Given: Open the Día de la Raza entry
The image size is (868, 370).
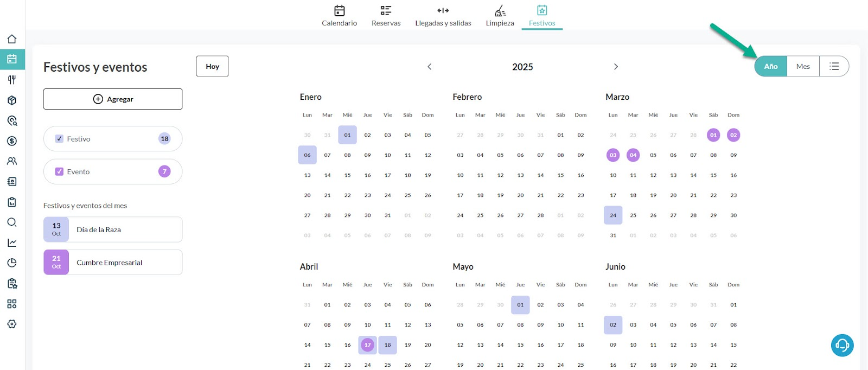Looking at the screenshot, I should coord(113,229).
